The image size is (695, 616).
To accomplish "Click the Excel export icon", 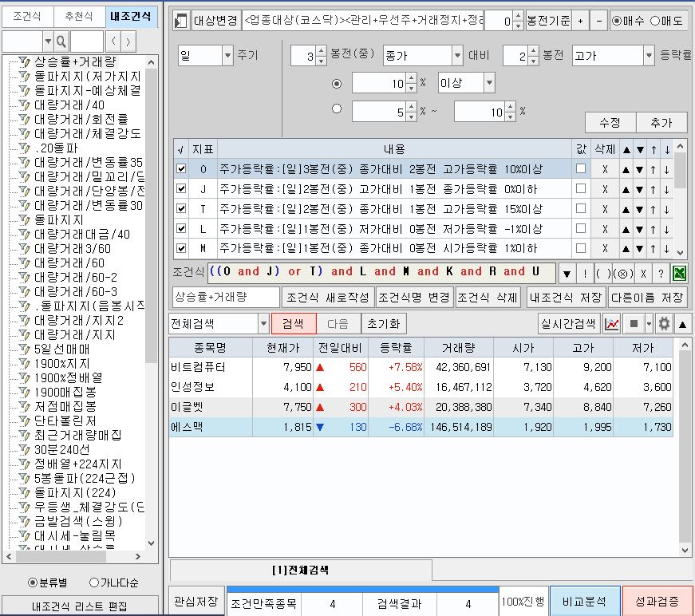I will pyautogui.click(x=680, y=273).
